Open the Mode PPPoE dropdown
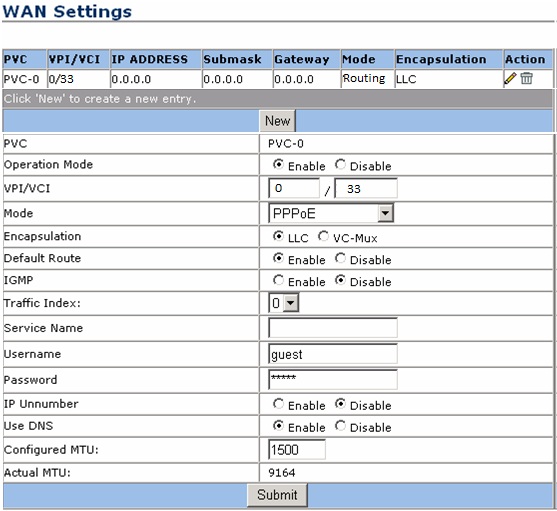The image size is (557, 511). click(331, 213)
